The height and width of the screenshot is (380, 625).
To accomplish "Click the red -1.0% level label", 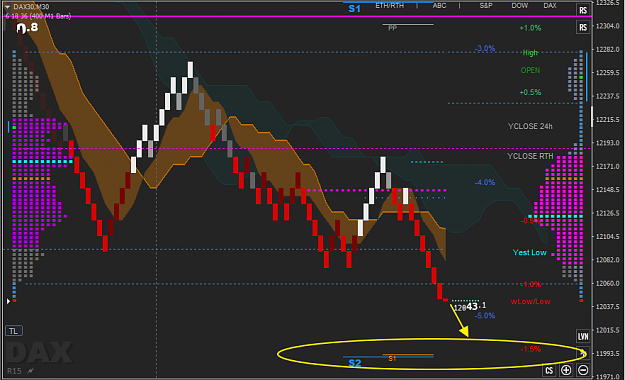I will pos(531,284).
